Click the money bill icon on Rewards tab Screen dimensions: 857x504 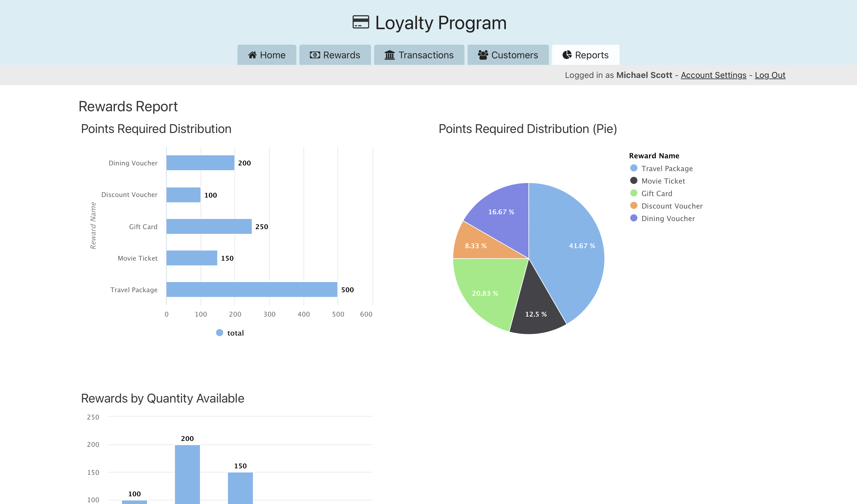[x=315, y=55]
